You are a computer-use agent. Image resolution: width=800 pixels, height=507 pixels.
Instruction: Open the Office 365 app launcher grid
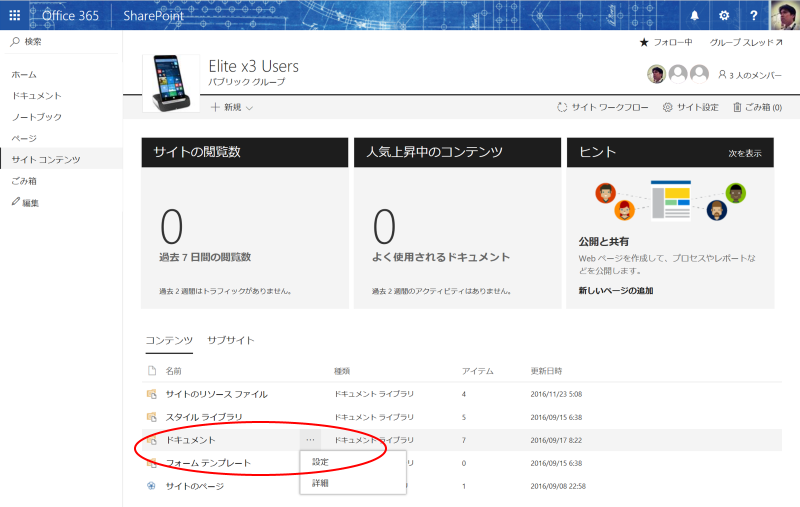pos(15,15)
